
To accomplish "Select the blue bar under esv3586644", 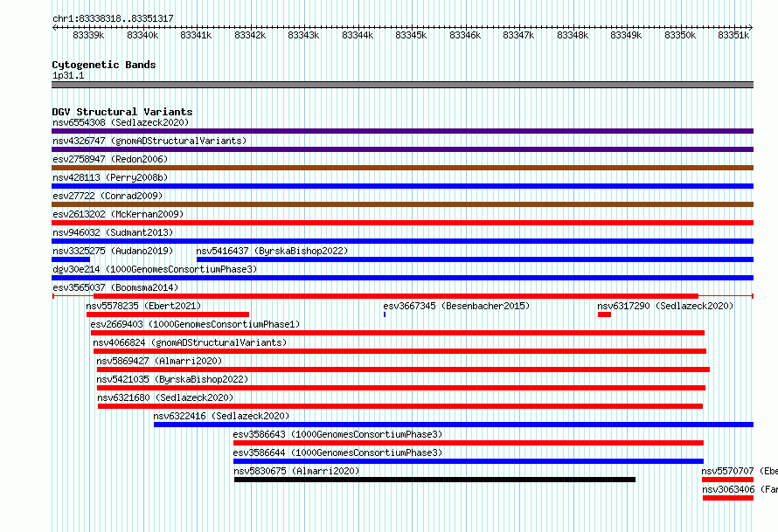I will tap(469, 461).
